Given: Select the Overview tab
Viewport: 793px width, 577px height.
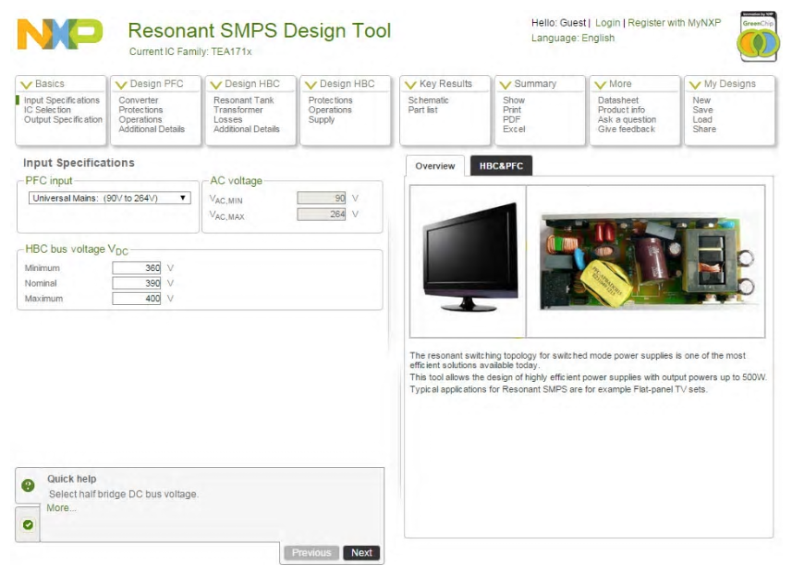Looking at the screenshot, I should [x=435, y=166].
